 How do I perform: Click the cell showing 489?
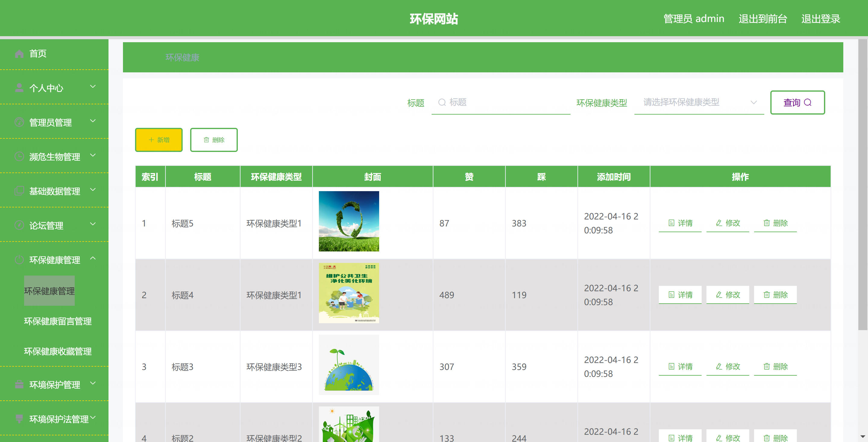(469, 295)
